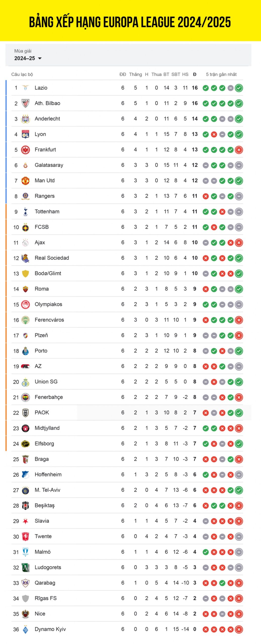This screenshot has height=644, width=261.
Task: Click Lazio's latest match result indicator
Action: coord(239,88)
